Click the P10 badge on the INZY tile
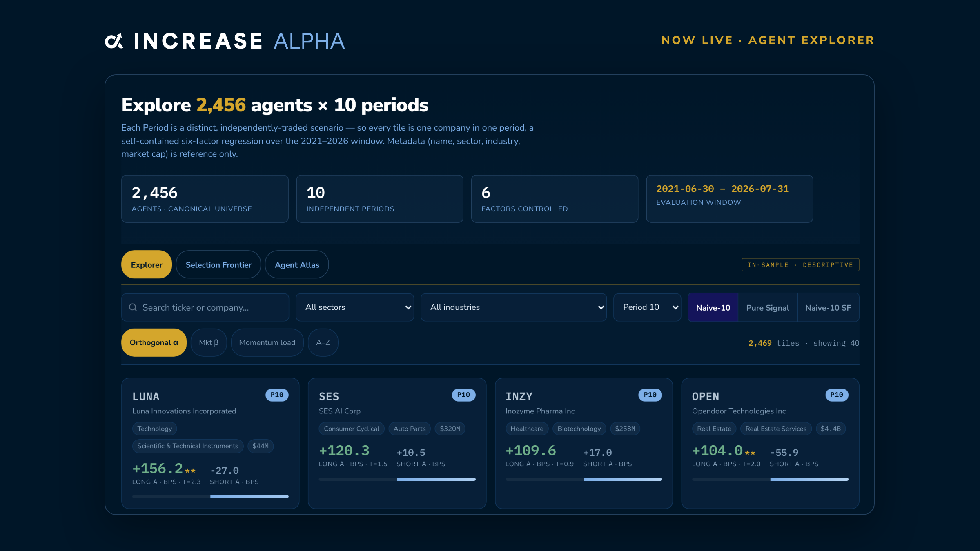This screenshot has height=551, width=980. pyautogui.click(x=650, y=395)
